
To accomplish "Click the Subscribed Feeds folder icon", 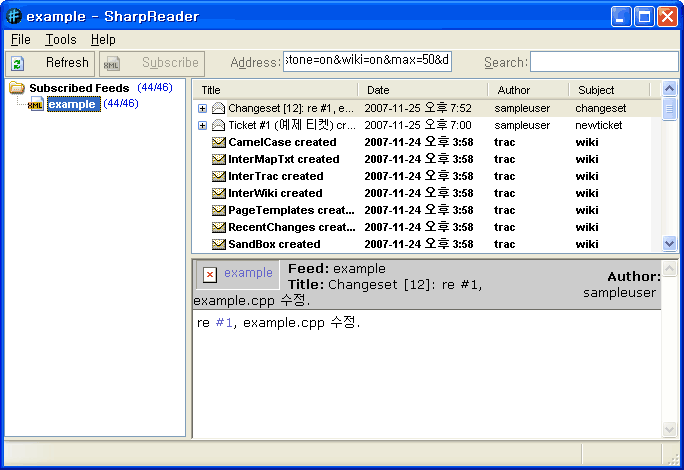I will [x=17, y=88].
